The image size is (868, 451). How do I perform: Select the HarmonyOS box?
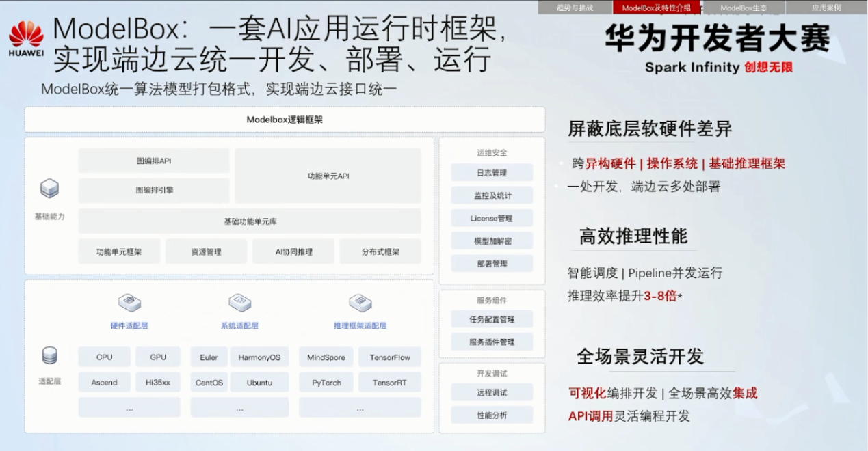pyautogui.click(x=259, y=357)
